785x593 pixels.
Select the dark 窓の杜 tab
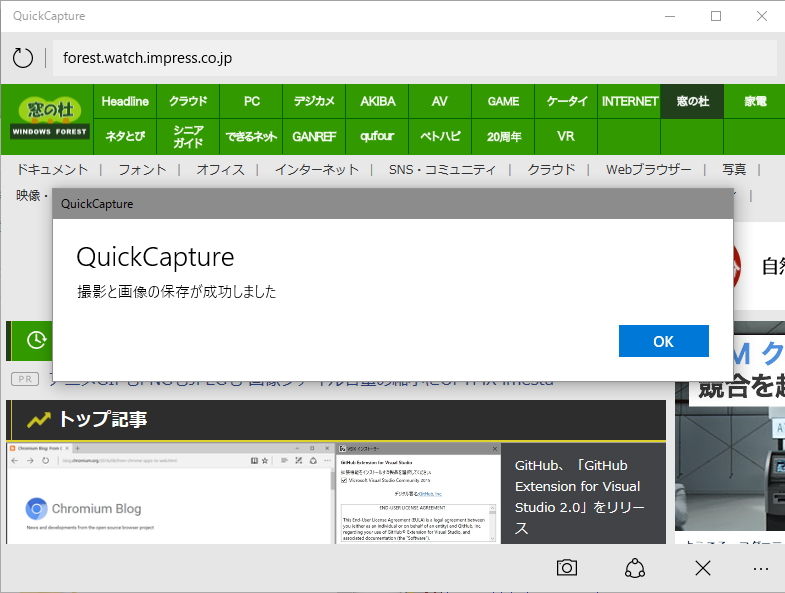tap(692, 101)
